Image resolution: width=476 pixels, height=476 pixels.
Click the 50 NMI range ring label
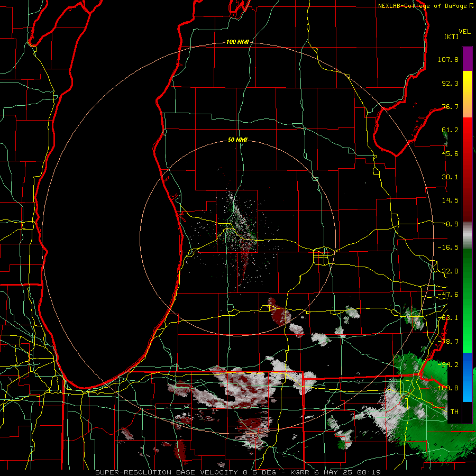[237, 140]
